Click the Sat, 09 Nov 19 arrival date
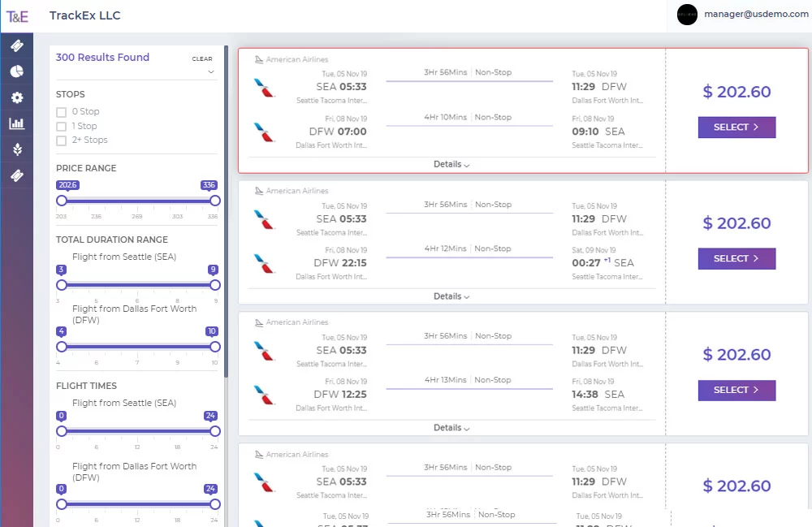 point(594,250)
